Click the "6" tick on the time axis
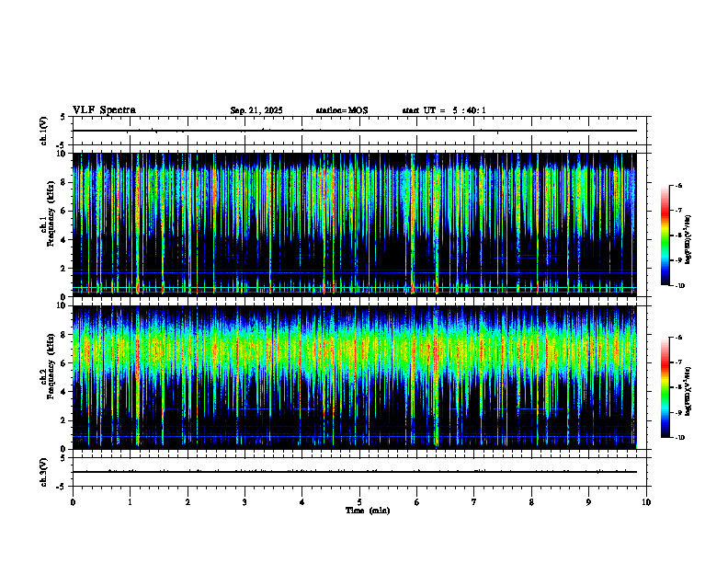 pos(417,502)
